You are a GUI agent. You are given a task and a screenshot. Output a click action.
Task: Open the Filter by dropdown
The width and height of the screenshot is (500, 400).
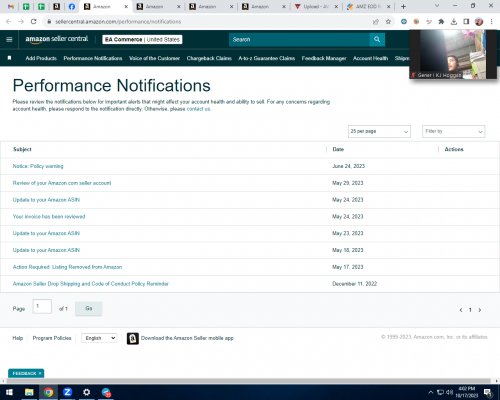point(453,131)
